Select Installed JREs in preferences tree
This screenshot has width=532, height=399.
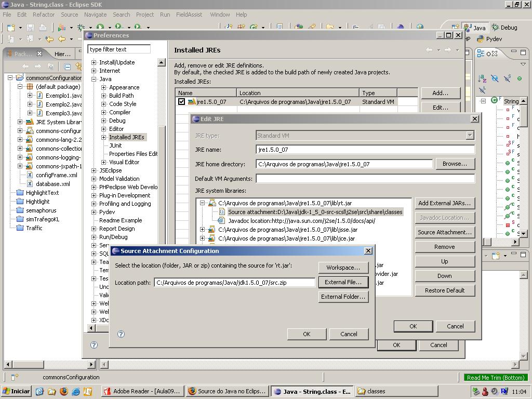coord(127,137)
